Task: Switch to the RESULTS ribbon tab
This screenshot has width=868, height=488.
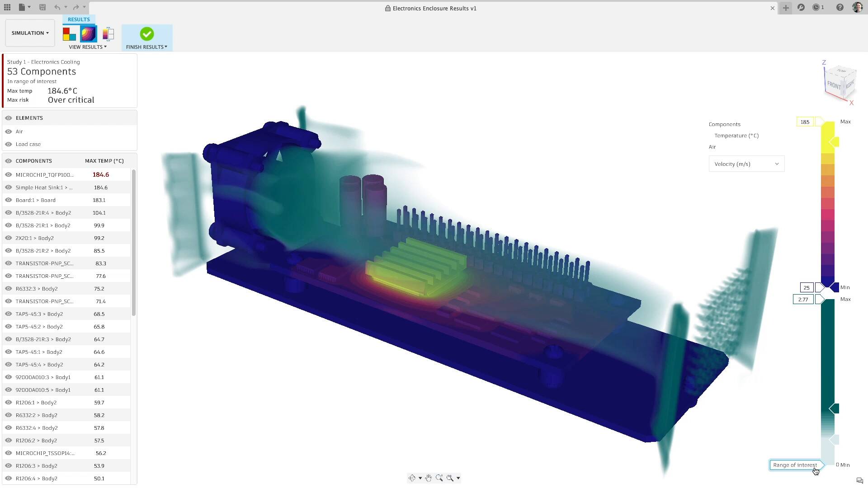Action: tap(79, 19)
